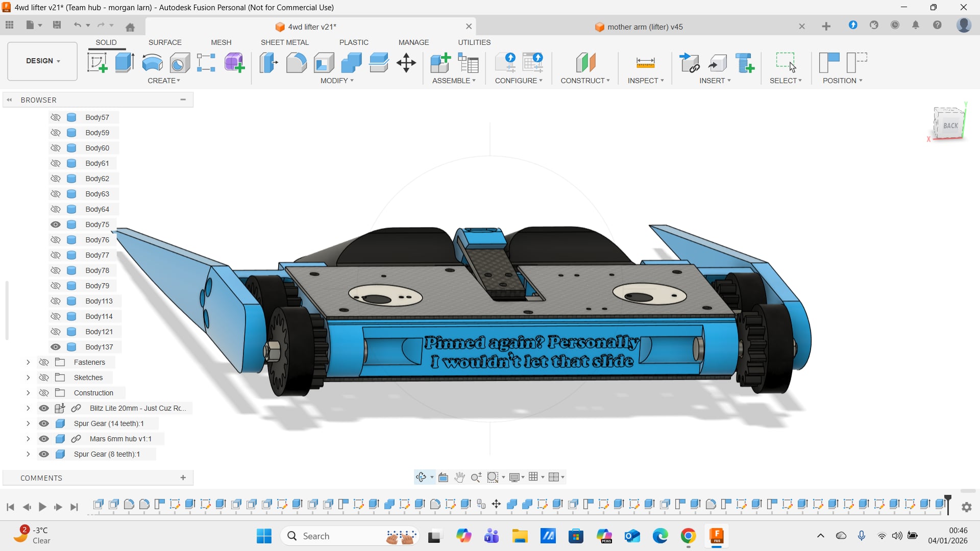This screenshot has height=551, width=980.
Task: Switch to the SURFACE tab
Action: tap(165, 42)
